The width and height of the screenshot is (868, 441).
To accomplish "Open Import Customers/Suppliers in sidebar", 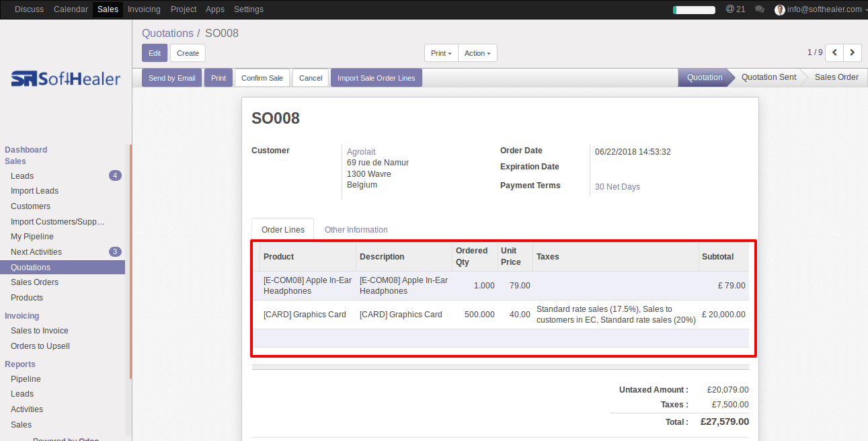I will click(58, 221).
